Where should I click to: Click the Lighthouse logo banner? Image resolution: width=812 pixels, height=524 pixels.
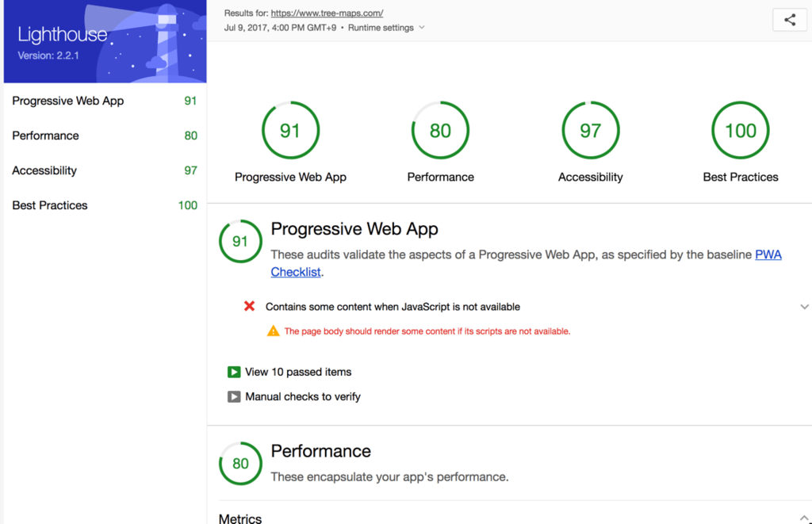point(105,41)
